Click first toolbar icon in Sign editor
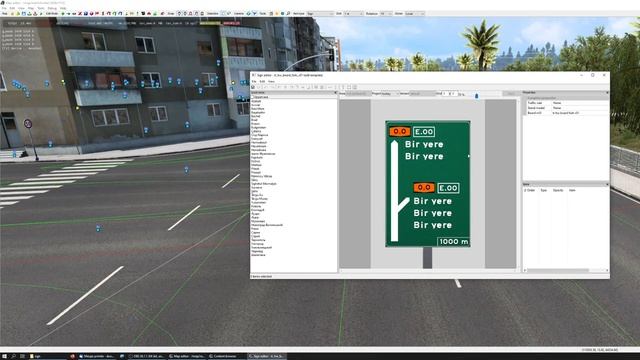 [x=253, y=87]
